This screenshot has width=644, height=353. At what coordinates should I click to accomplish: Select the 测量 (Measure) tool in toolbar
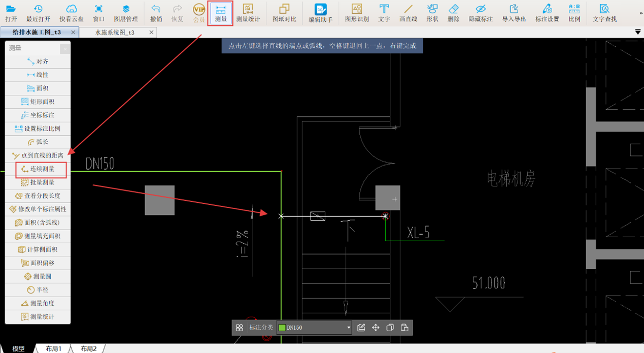(x=221, y=13)
